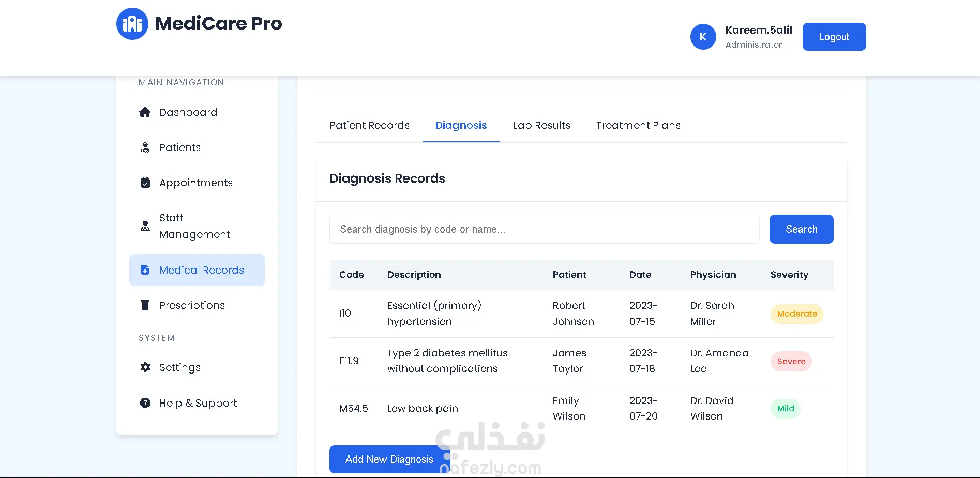980x478 pixels.
Task: Click the MediCare Pro hospital logo icon
Action: coord(132,24)
